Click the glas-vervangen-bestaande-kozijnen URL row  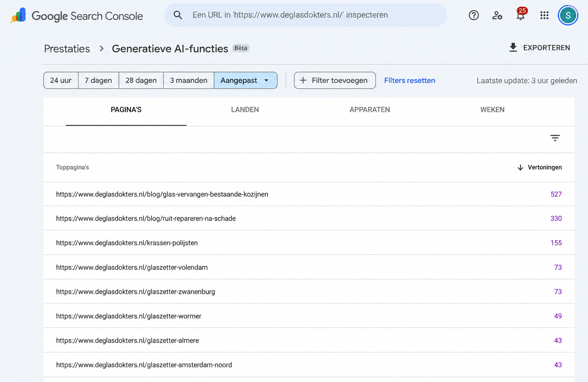(x=309, y=194)
